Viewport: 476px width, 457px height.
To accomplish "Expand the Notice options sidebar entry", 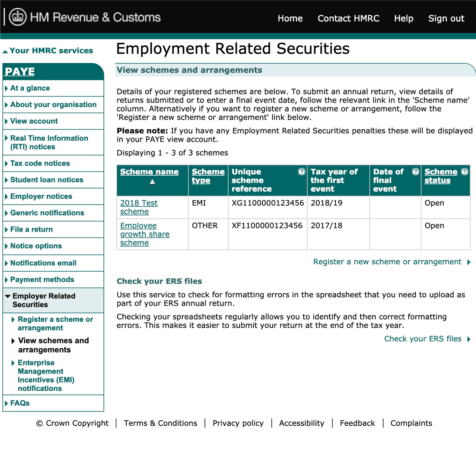I will [36, 246].
